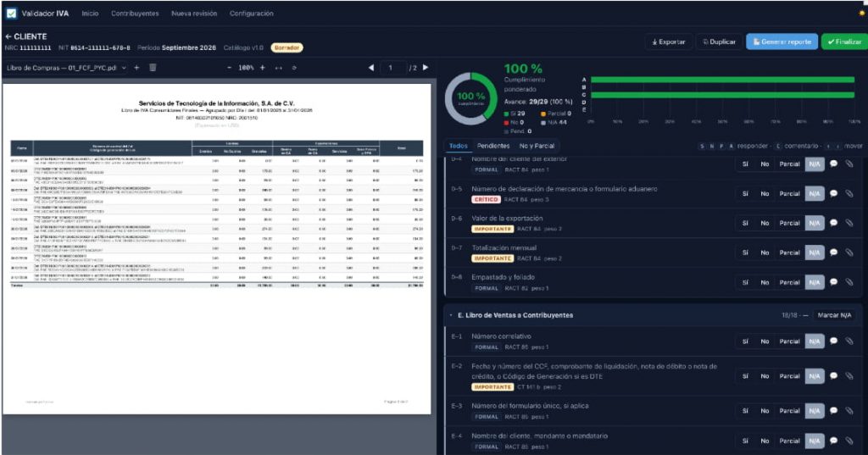Image resolution: width=868 pixels, height=455 pixels.
Task: Click Marcar N/A for section E
Action: [x=834, y=315]
